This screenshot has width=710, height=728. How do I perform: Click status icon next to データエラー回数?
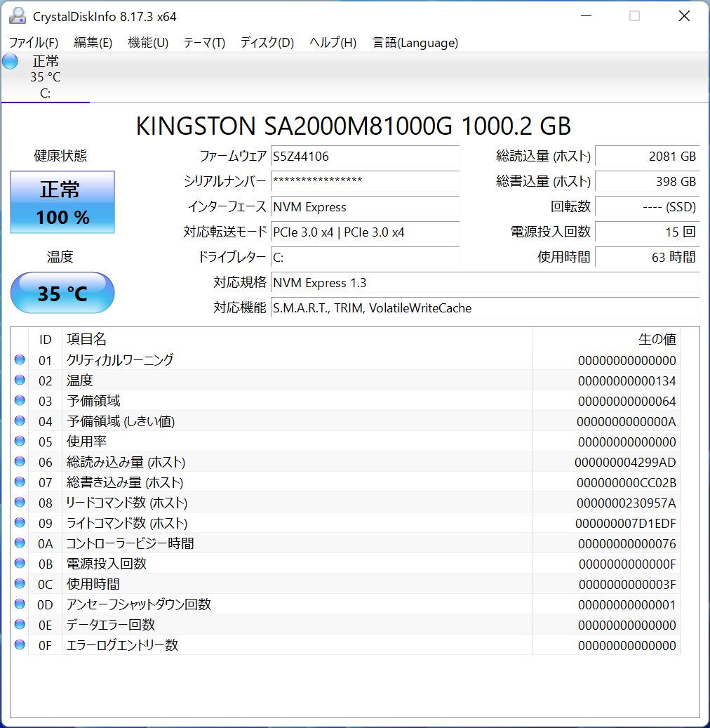coord(20,625)
